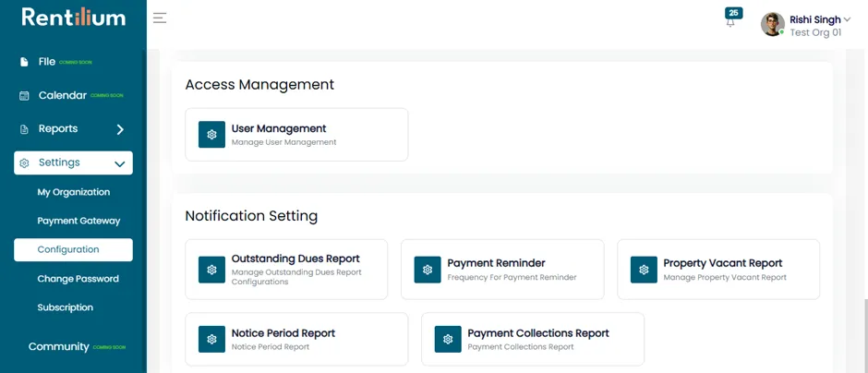Viewport: 868px width, 373px height.
Task: Click the Outstanding Dues Report gear icon
Action: point(211,270)
